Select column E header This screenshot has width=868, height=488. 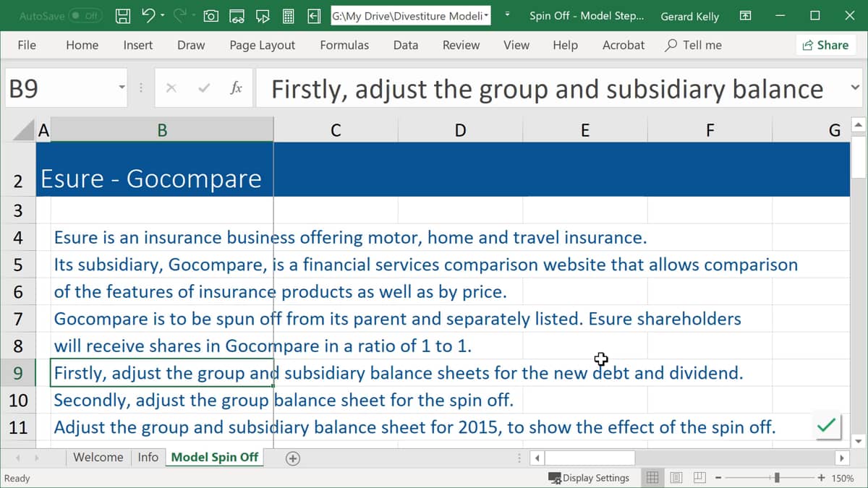[584, 130]
